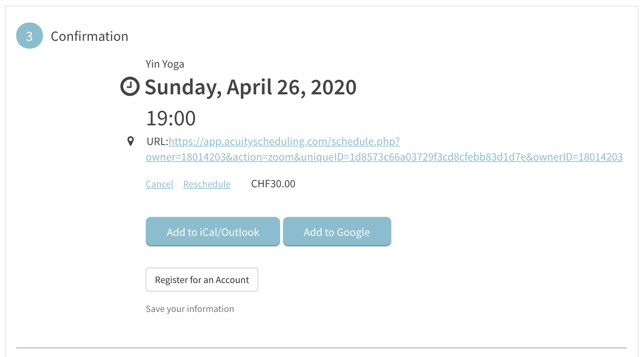Click the horizontal divider line below

point(322,348)
